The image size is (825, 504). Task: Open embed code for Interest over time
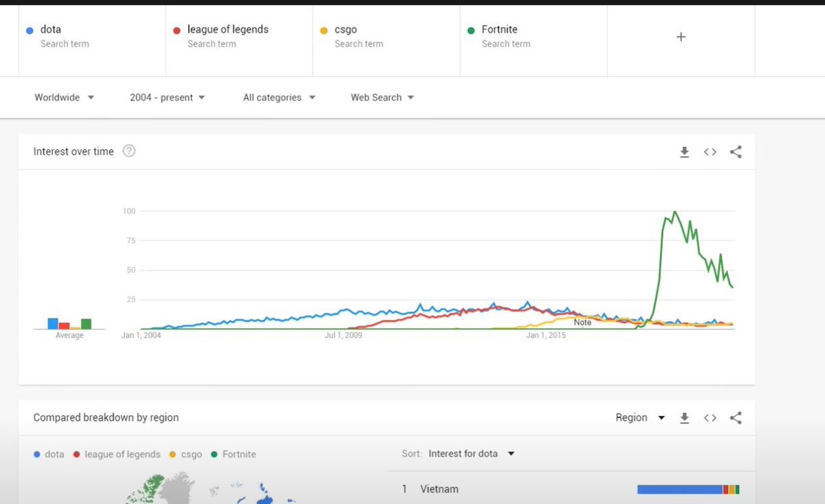pyautogui.click(x=710, y=152)
